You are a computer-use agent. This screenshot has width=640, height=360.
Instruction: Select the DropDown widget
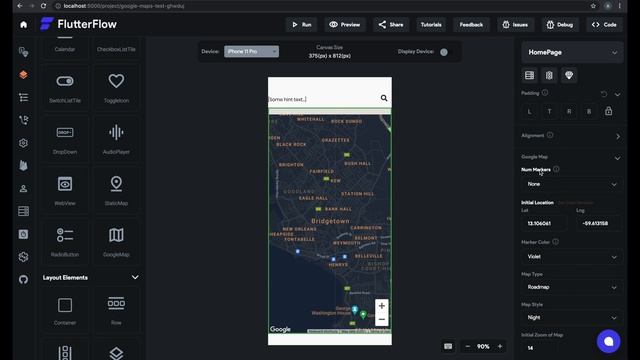[x=65, y=139]
